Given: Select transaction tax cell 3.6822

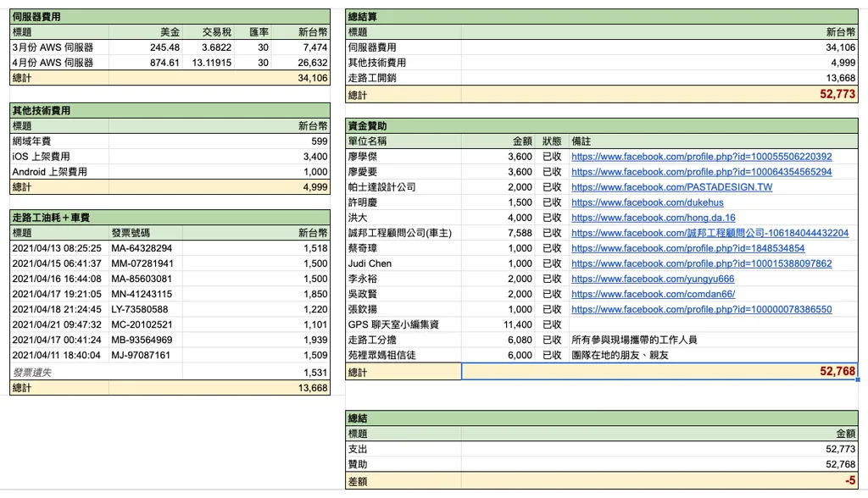Looking at the screenshot, I should [x=209, y=47].
